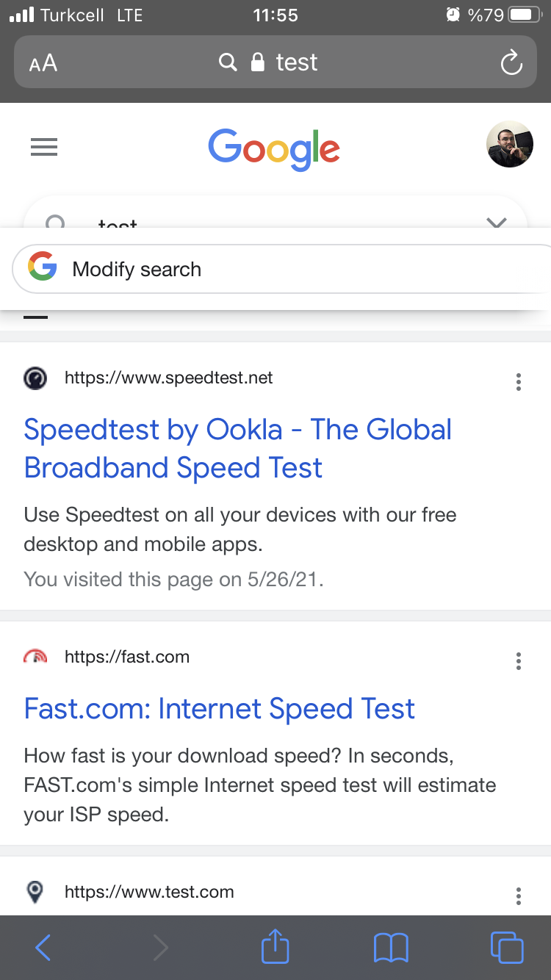Open options menu for fast.com result
The image size is (551, 980).
pyautogui.click(x=519, y=660)
